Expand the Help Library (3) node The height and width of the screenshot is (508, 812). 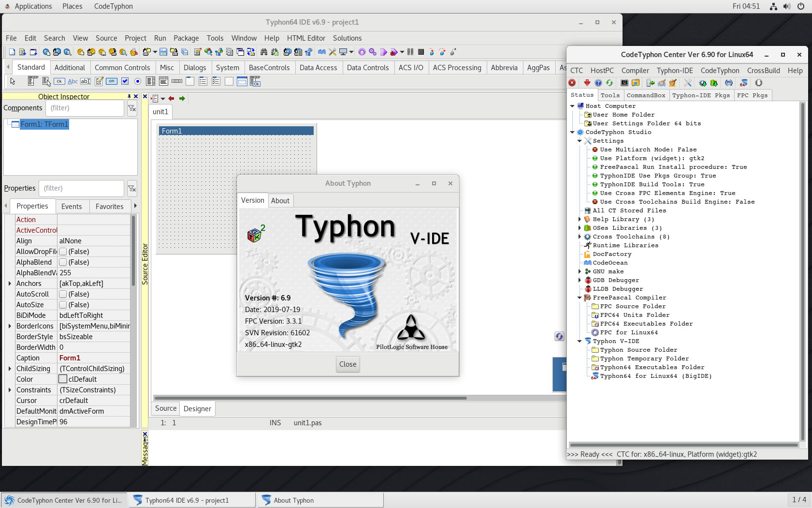(x=580, y=219)
